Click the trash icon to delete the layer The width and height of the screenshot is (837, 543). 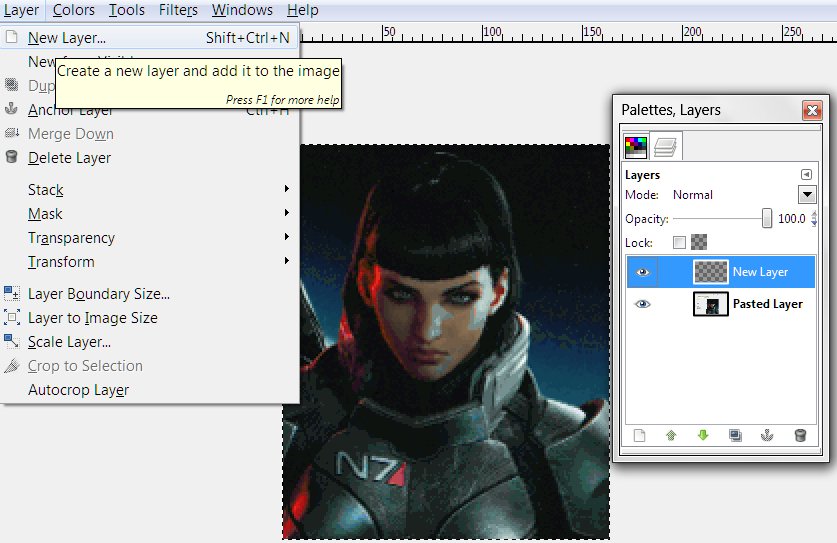pos(799,435)
